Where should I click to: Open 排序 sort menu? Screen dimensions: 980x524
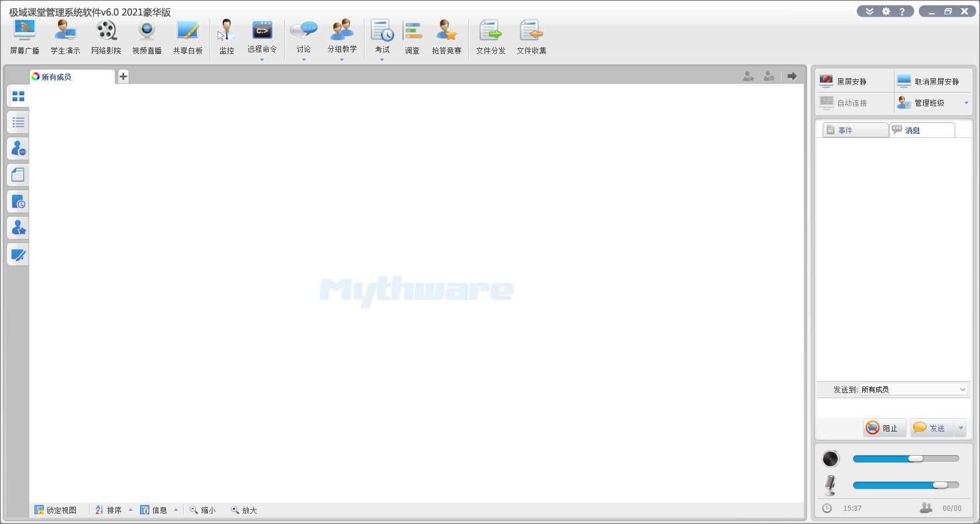[x=114, y=510]
